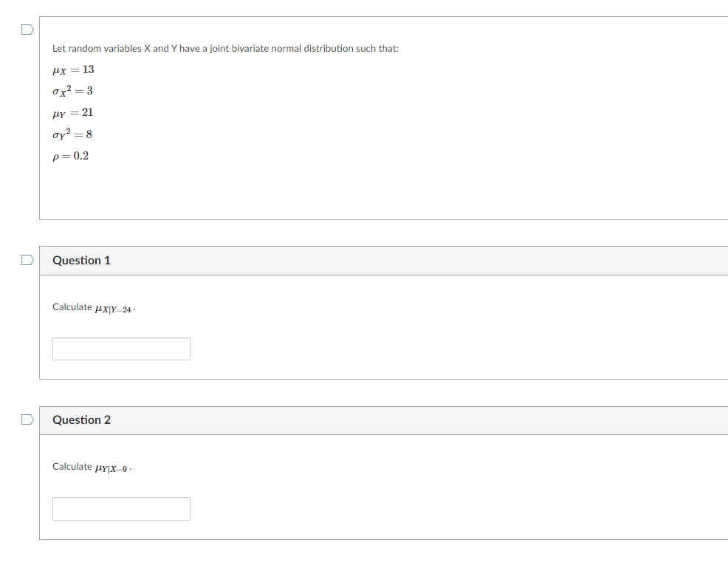Click the flag marker next to the second question panel
Viewport: 728px width, 562px height.
[27, 419]
